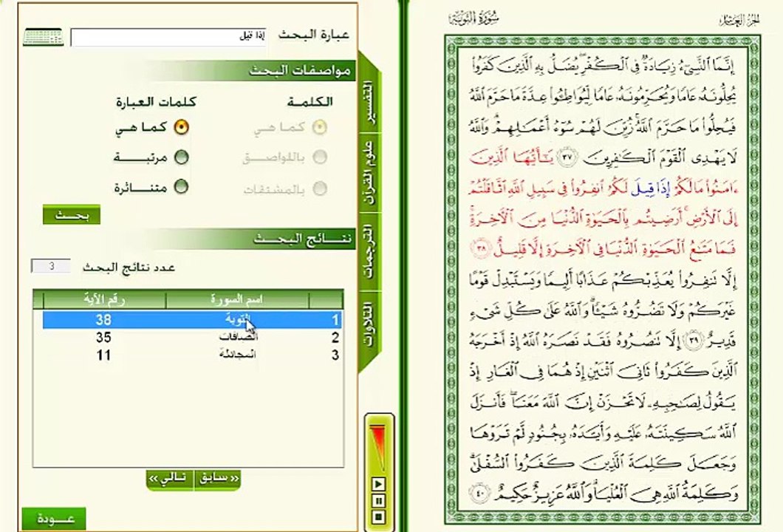Click the 'اسم السورة' column header
The height and width of the screenshot is (532, 783).
pos(237,300)
